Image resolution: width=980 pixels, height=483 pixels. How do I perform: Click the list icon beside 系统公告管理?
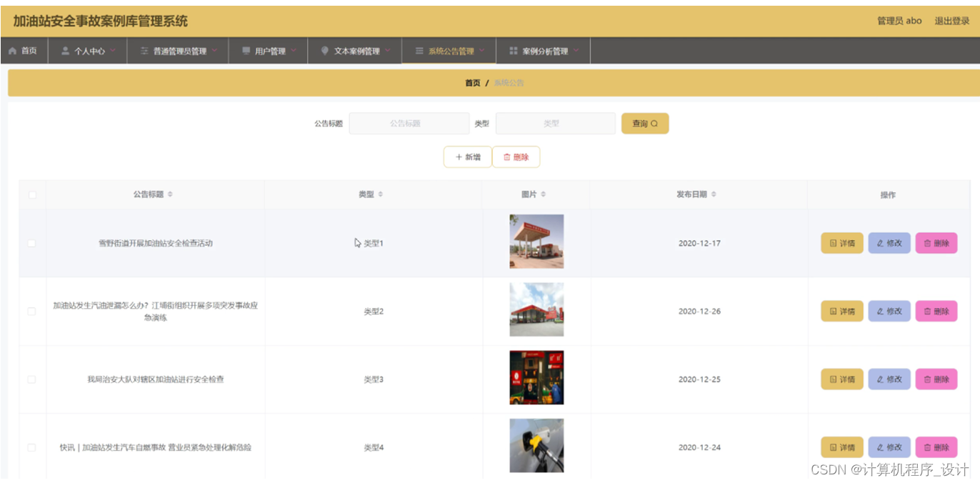pos(419,51)
